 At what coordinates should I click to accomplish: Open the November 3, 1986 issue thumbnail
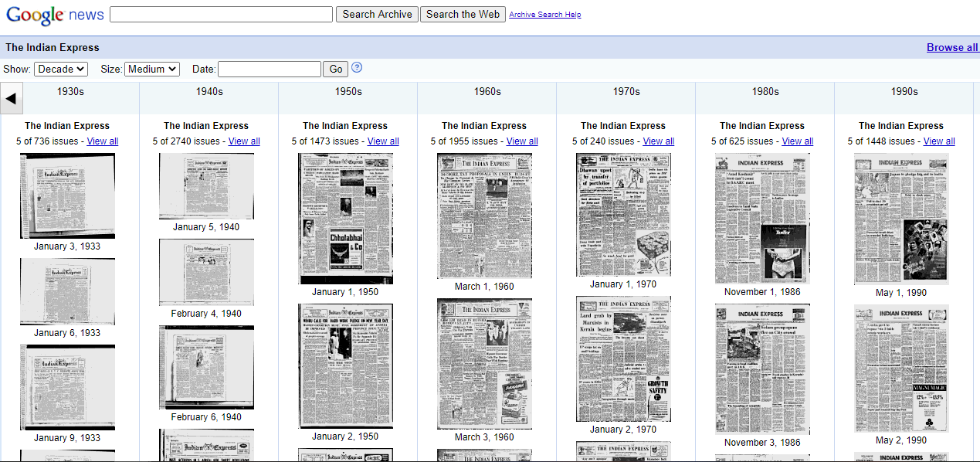tap(762, 369)
